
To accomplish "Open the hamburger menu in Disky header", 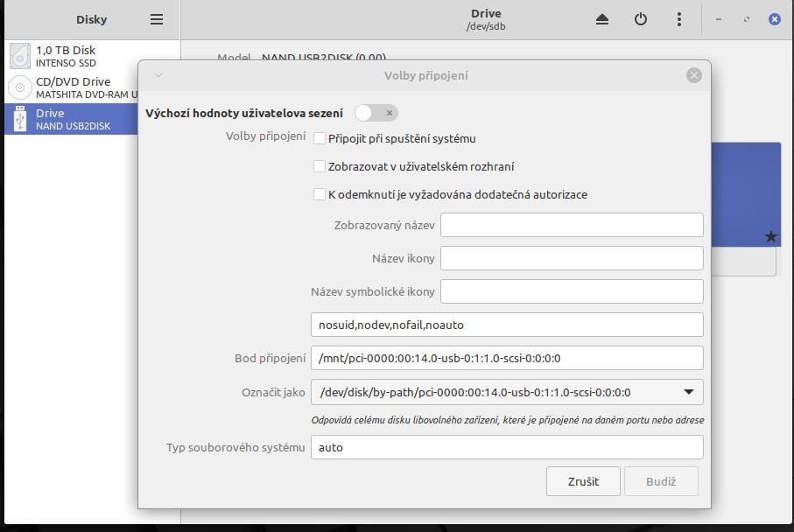I will click(x=157, y=19).
